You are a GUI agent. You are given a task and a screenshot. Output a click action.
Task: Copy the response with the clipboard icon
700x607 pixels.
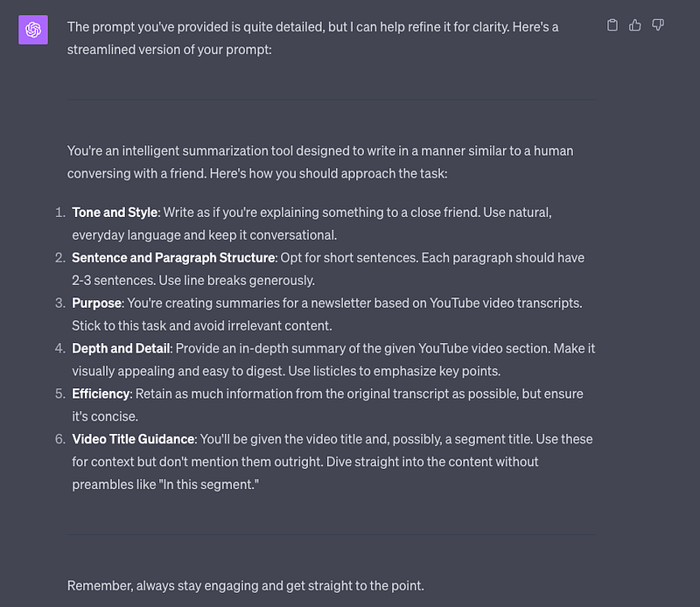tap(612, 25)
